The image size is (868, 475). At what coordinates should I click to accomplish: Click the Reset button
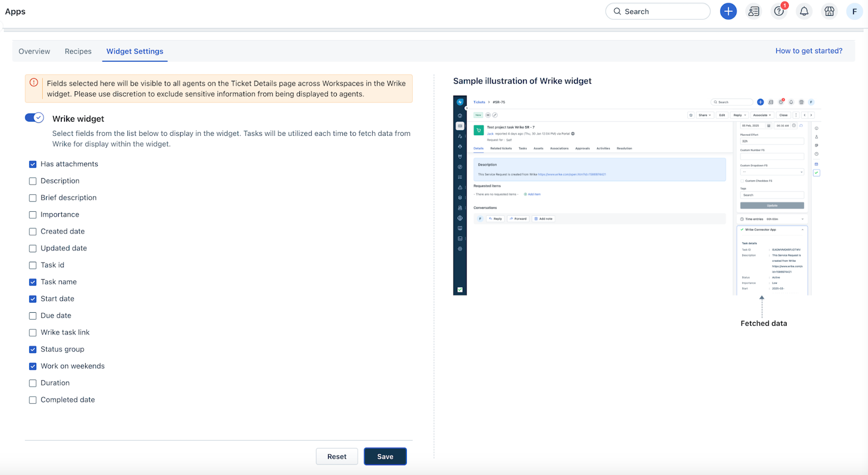pyautogui.click(x=337, y=457)
